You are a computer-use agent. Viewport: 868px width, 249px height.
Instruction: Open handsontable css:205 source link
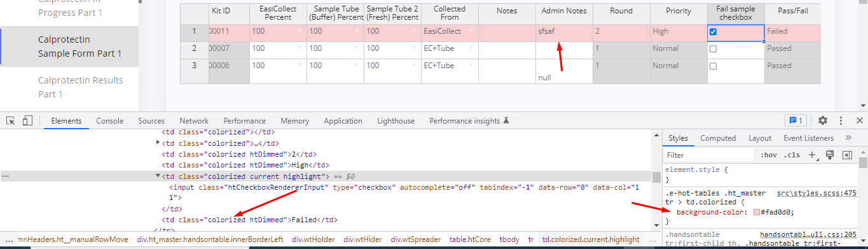pos(808,234)
